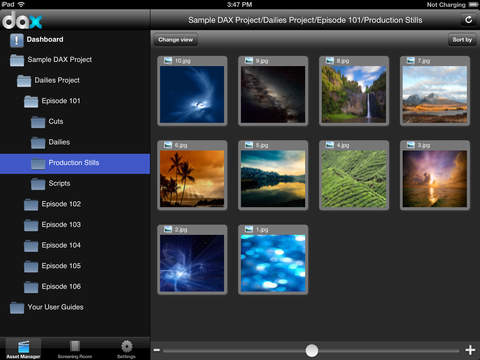Click the image file icon next to 4.jpg

pos(330,145)
